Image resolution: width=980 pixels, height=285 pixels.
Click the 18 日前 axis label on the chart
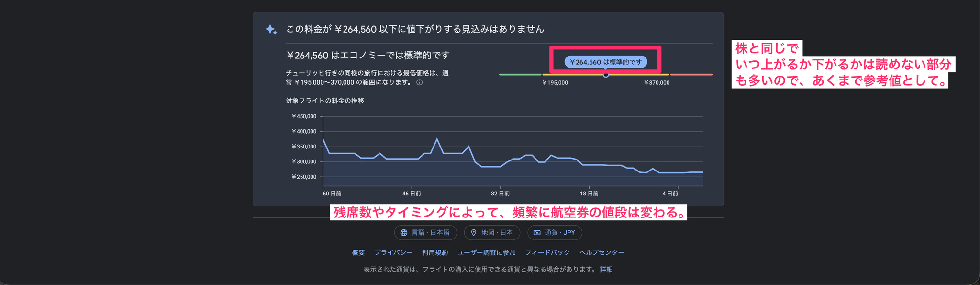pos(589,194)
